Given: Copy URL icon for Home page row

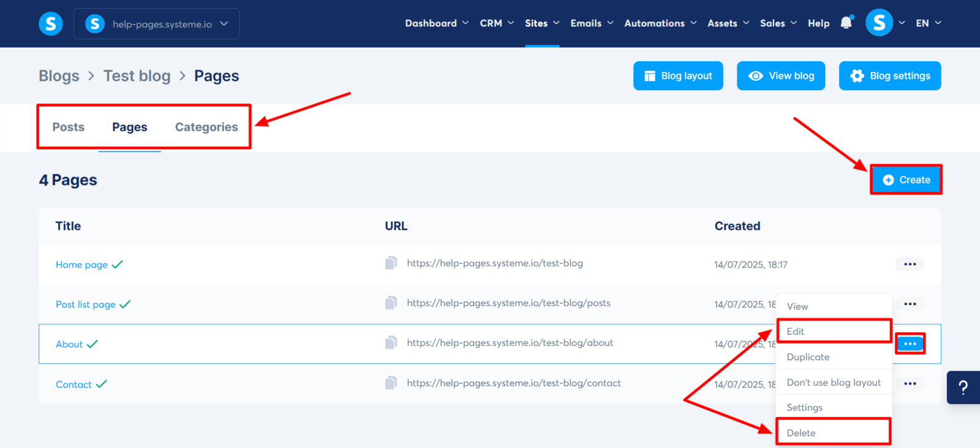Looking at the screenshot, I should 391,263.
